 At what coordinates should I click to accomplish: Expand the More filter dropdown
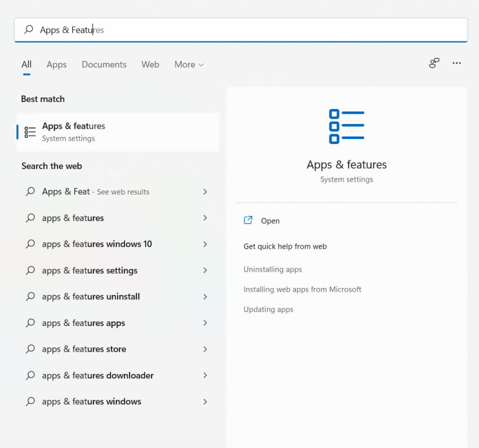(189, 65)
